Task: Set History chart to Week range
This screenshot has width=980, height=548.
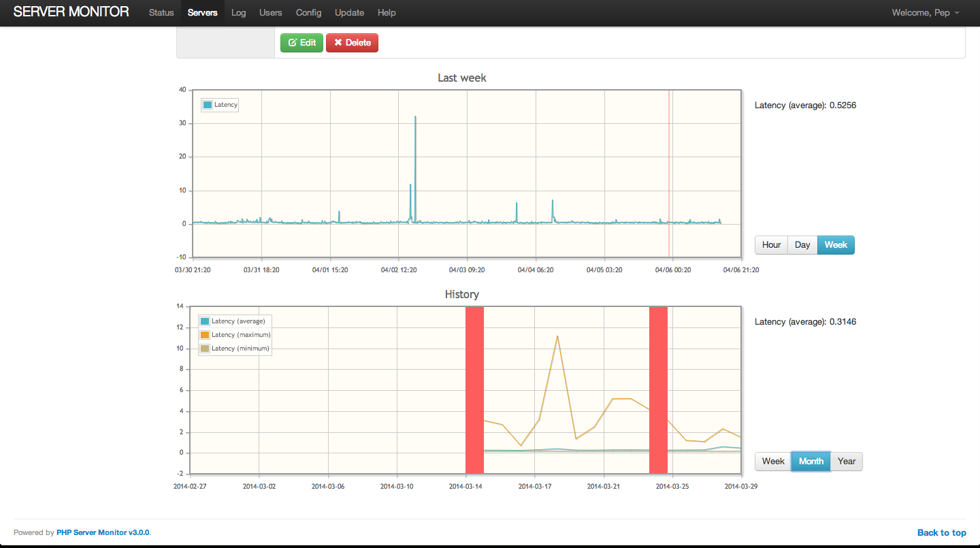Action: 773,462
